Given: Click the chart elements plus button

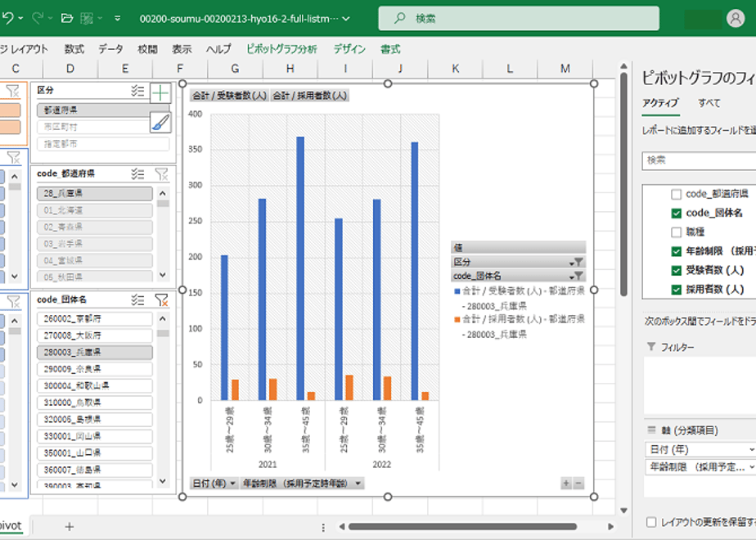Looking at the screenshot, I should coord(160,92).
